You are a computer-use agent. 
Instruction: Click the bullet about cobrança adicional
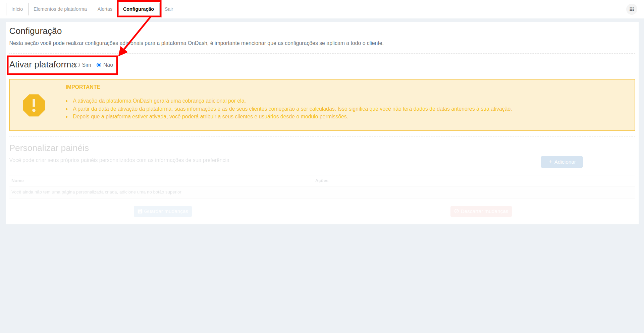(159, 101)
